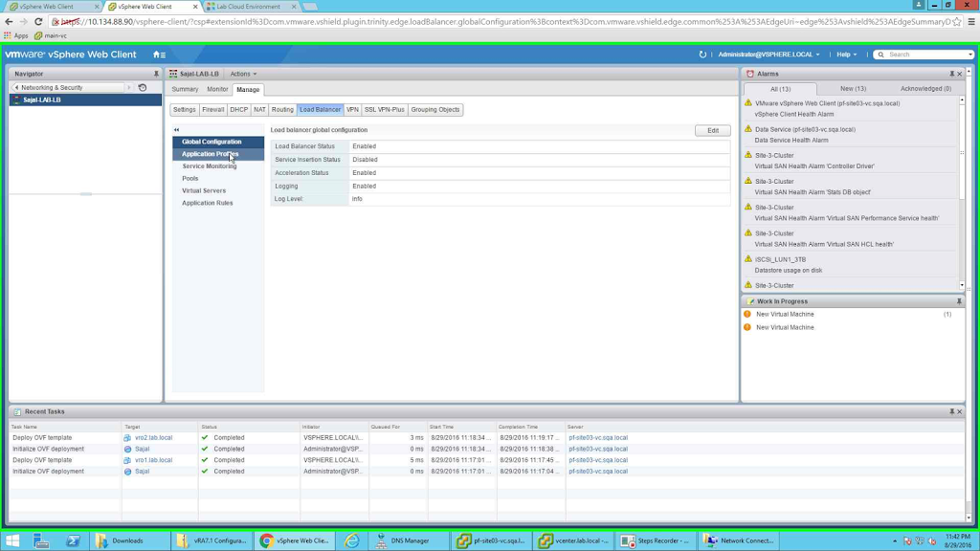Switch to Steps Recorder in taskbar
980x551 pixels.
pyautogui.click(x=656, y=541)
